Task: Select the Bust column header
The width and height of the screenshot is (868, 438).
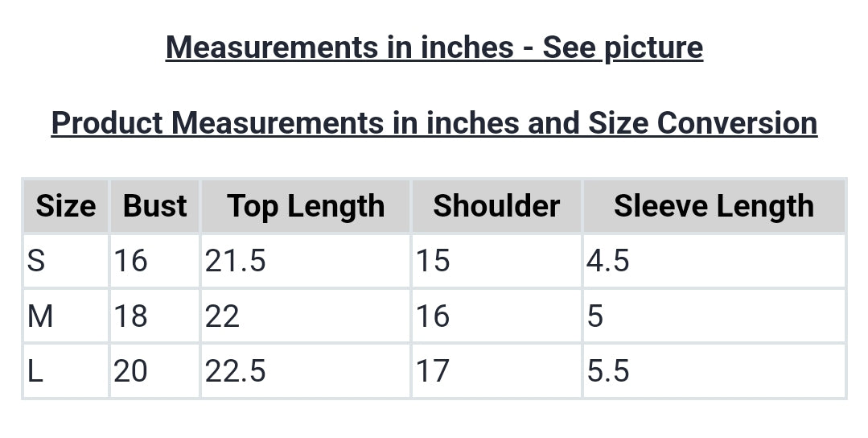Action: [x=154, y=206]
